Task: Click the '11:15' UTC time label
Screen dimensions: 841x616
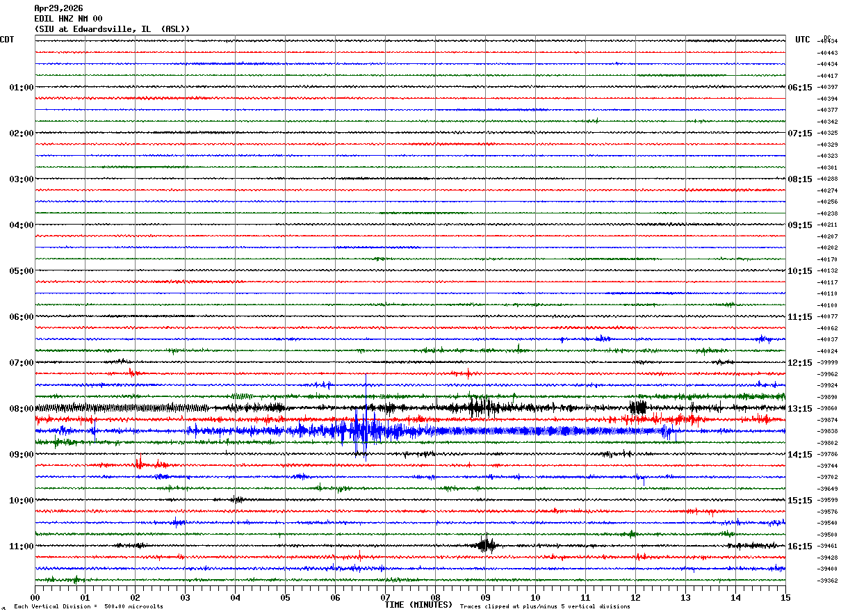Action: pos(800,317)
